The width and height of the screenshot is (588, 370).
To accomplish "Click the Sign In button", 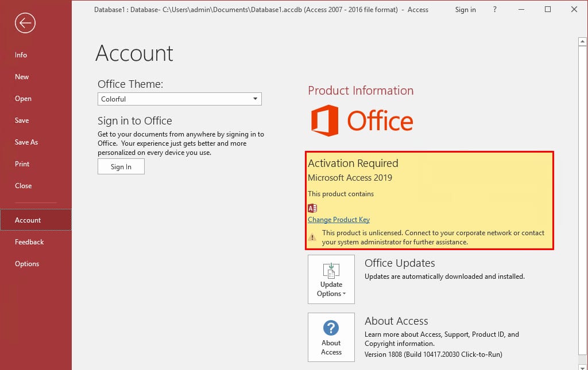I will [x=121, y=167].
